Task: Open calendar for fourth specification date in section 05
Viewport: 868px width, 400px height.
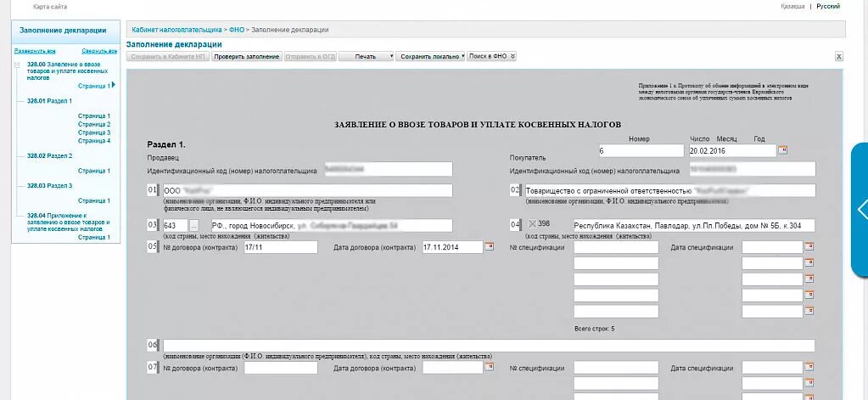Action: coord(809,295)
